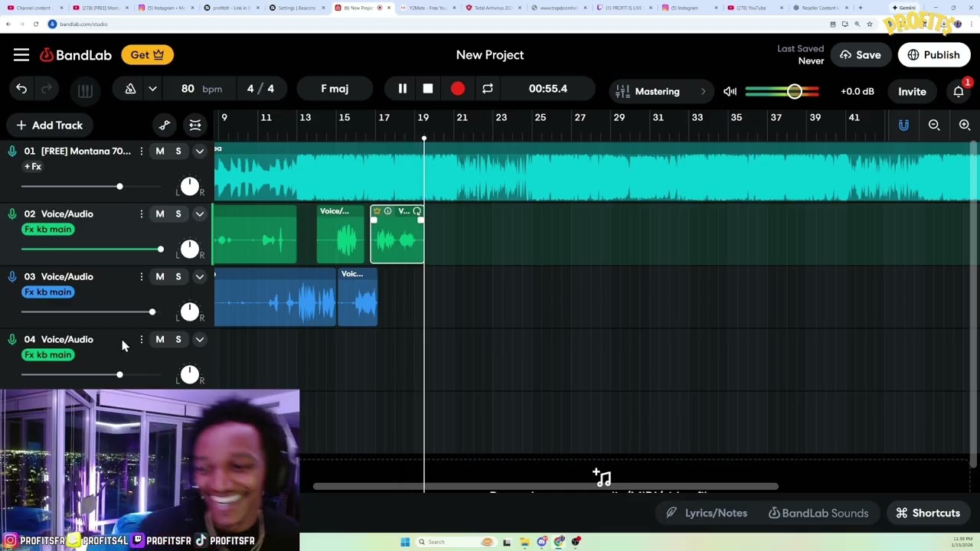
Task: Open the Windows Start menu
Action: pos(405,542)
